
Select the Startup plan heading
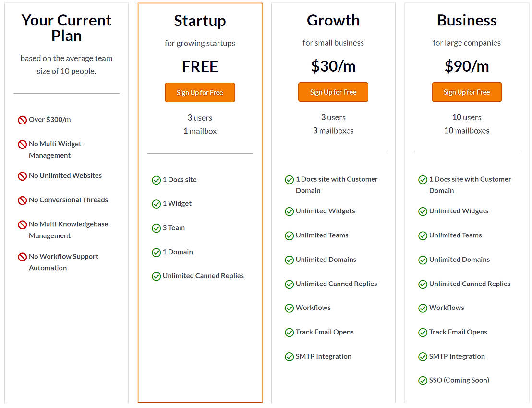[x=200, y=21]
